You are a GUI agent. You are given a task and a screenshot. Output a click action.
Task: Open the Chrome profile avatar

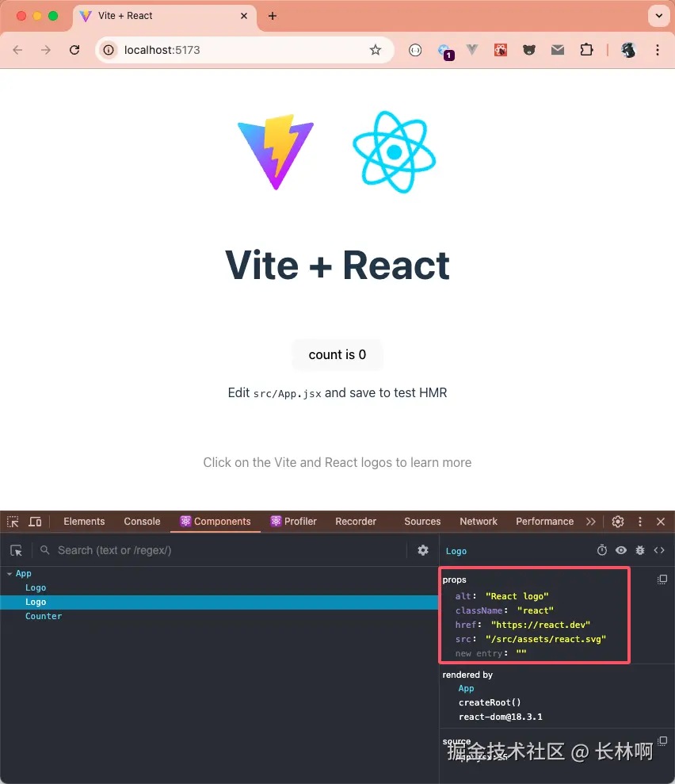[628, 50]
